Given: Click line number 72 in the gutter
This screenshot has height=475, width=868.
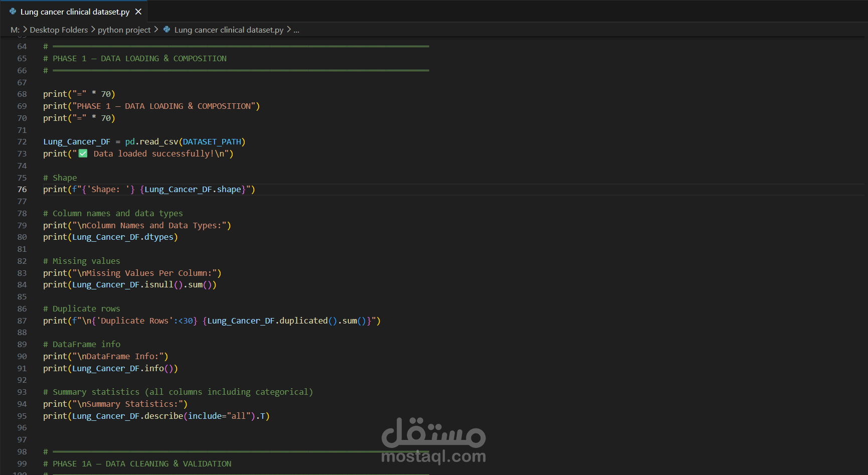Looking at the screenshot, I should (x=22, y=142).
